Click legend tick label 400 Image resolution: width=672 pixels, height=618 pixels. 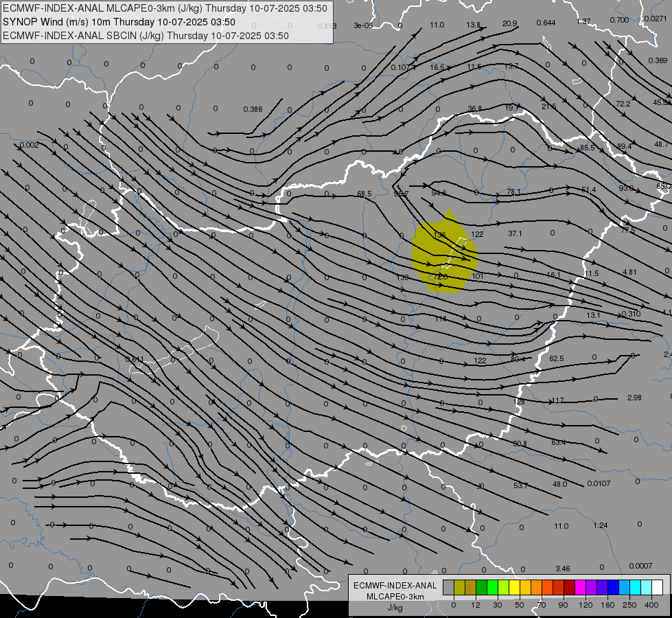point(651,605)
